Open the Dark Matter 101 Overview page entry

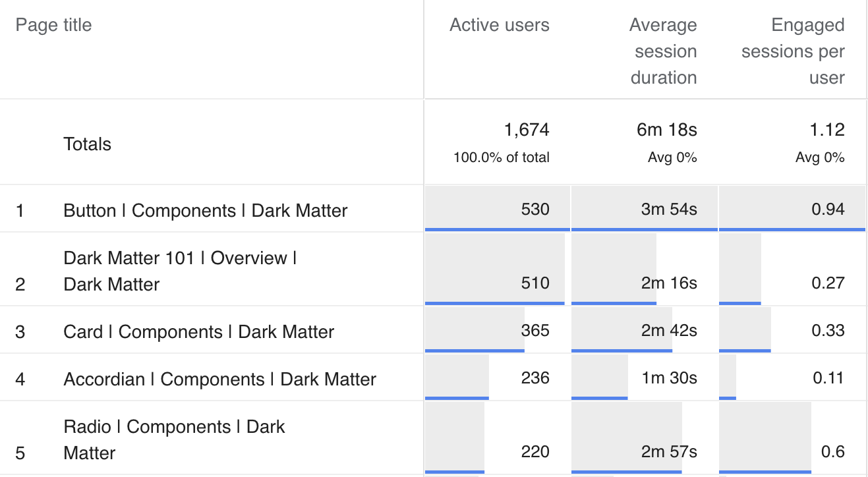point(179,271)
